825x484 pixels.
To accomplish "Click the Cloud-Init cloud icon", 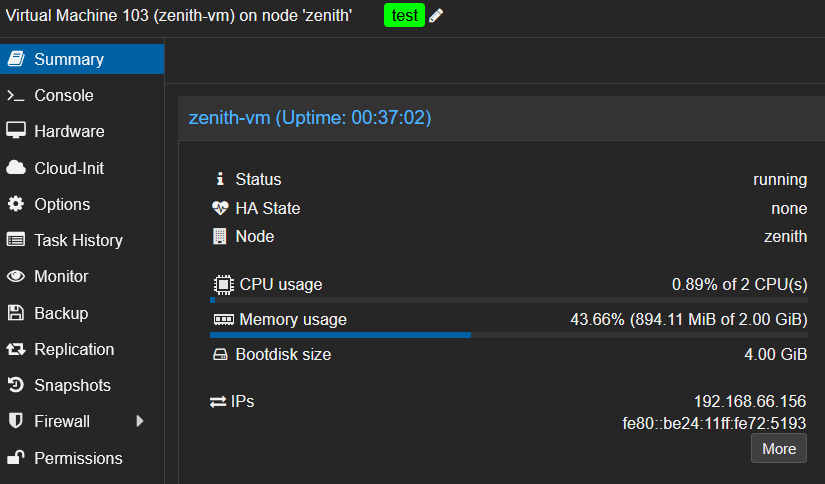I will (15, 168).
